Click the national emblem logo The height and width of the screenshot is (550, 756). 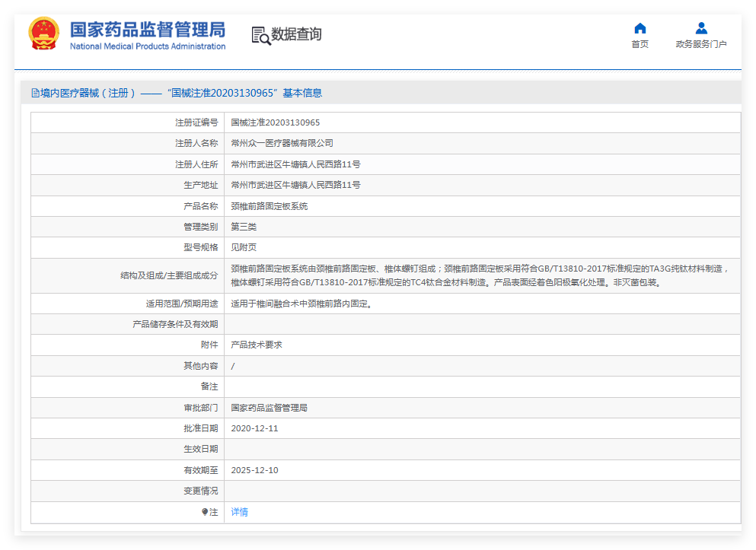point(44,33)
